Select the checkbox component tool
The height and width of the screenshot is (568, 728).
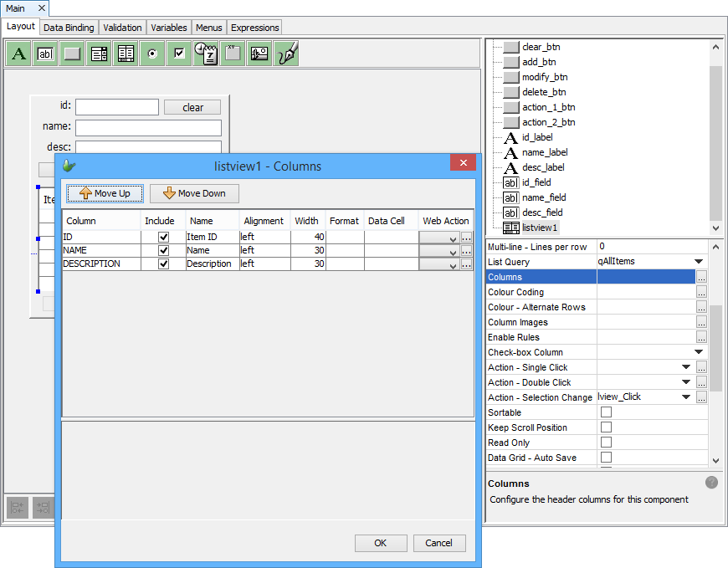coord(179,54)
